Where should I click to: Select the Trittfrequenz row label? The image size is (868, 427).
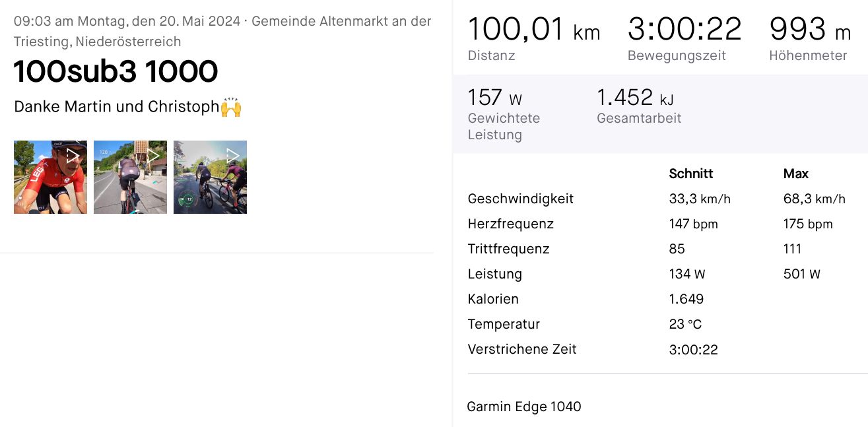pyautogui.click(x=508, y=249)
